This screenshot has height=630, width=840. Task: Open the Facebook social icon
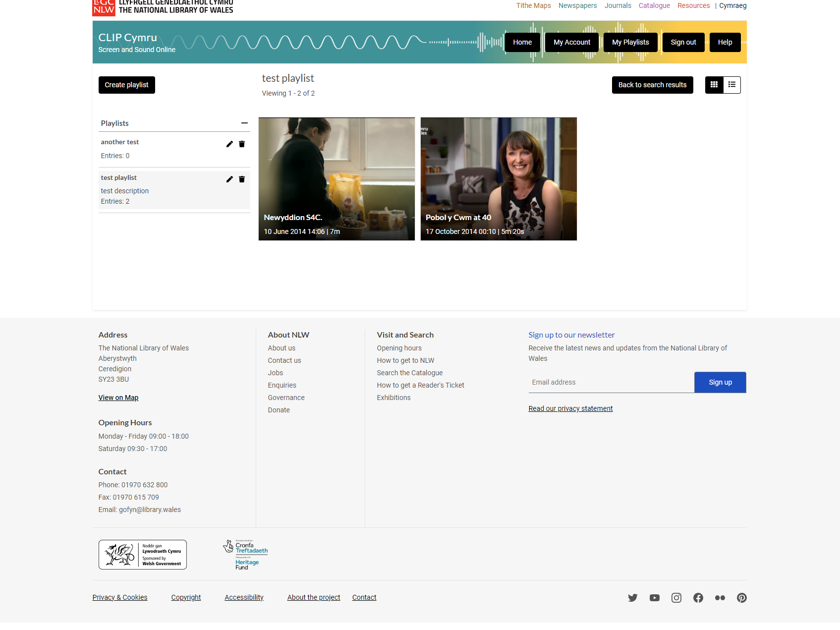(x=698, y=598)
